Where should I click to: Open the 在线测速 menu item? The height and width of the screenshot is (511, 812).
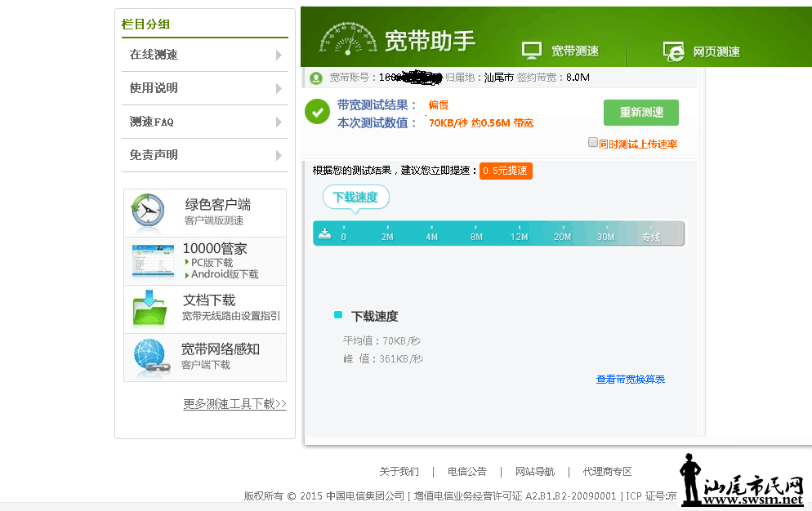[204, 55]
